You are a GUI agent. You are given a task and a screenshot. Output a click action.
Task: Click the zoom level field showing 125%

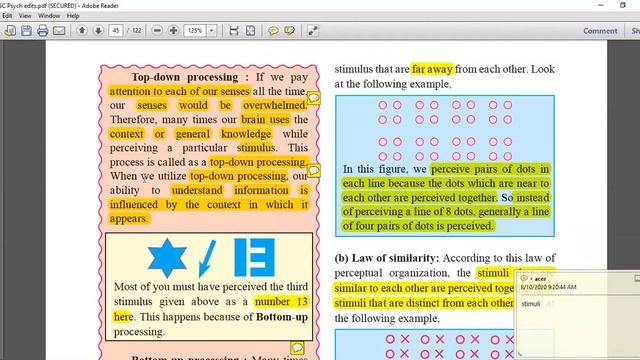[196, 31]
